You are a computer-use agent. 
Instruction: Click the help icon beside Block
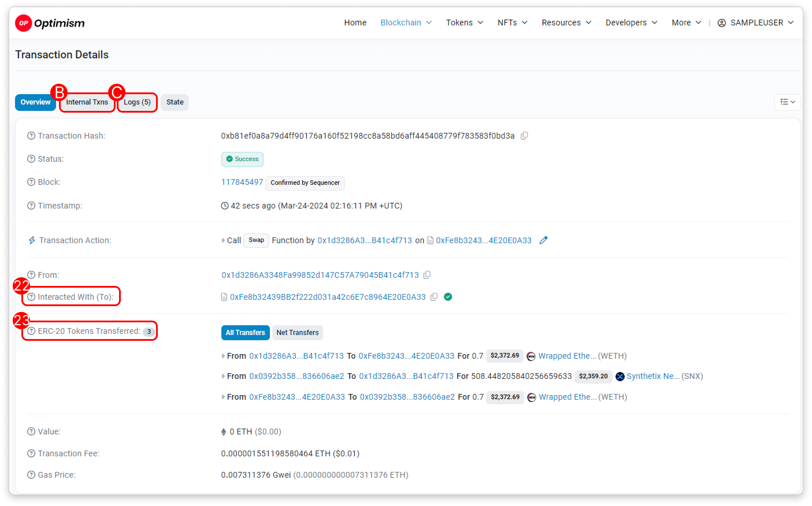pyautogui.click(x=31, y=182)
